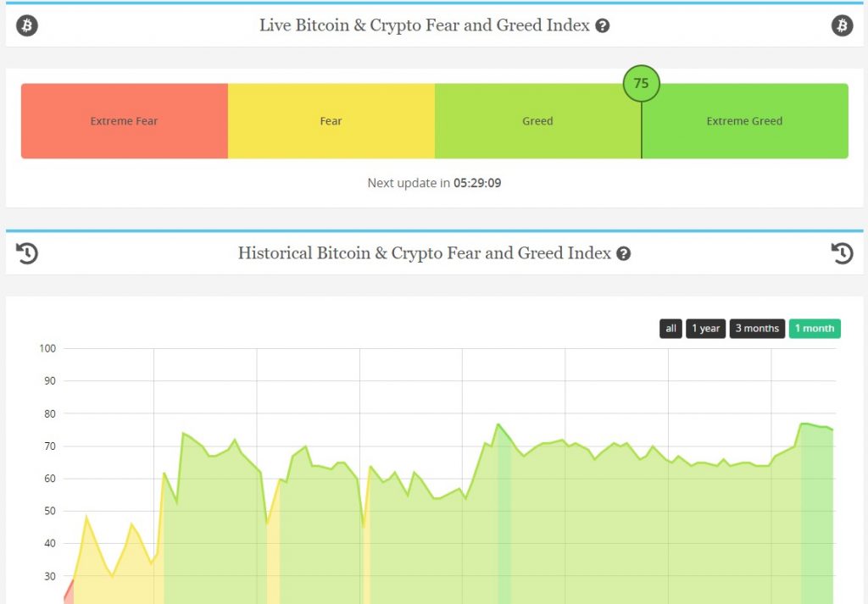This screenshot has height=604, width=868.
Task: Open help question mark beside Live Fear and Greed title
Action: click(x=603, y=26)
